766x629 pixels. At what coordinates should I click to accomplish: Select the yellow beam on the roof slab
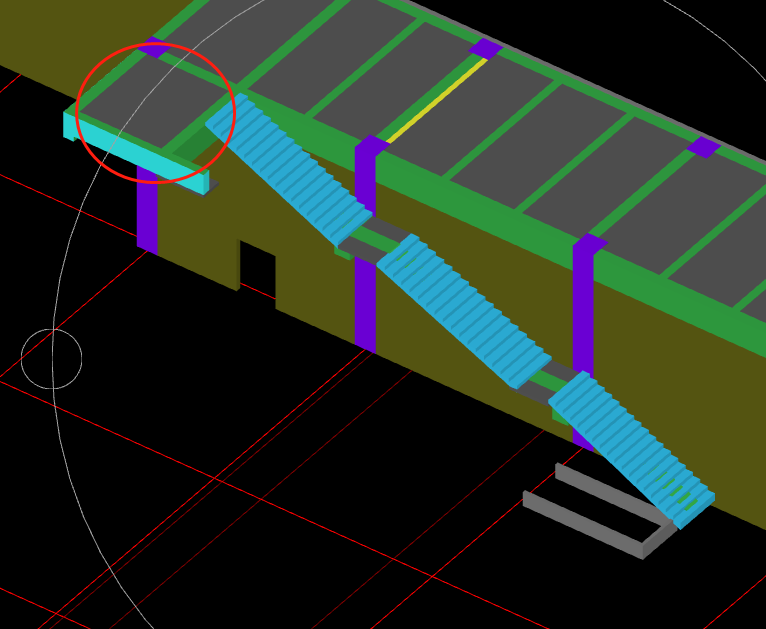pos(436,101)
